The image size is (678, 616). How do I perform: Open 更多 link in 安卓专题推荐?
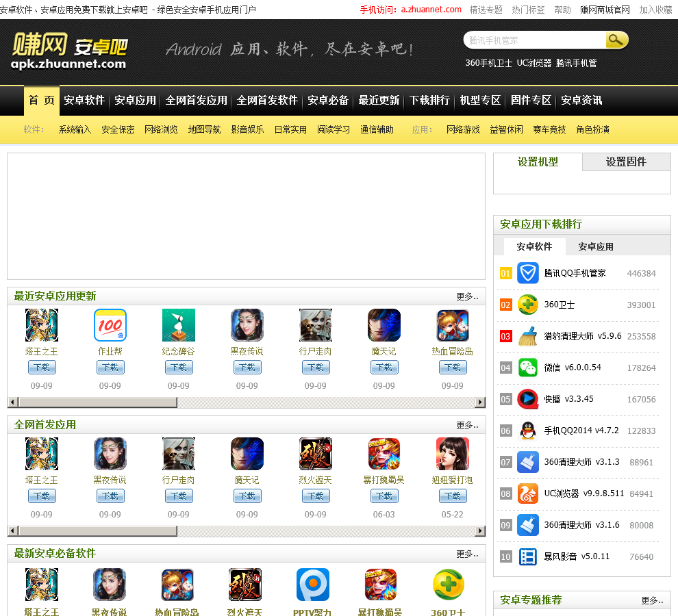652,600
